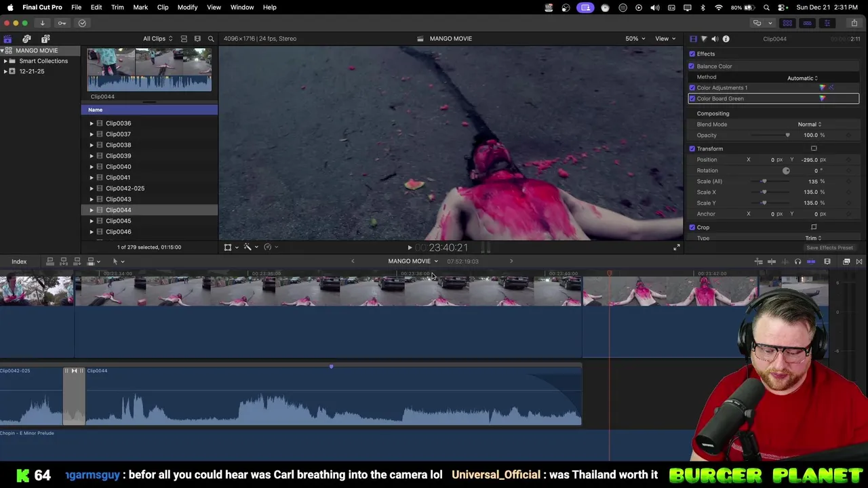Screen dimensions: 868x488
Task: Open Blend Mode Normal dropdown
Action: (810, 124)
